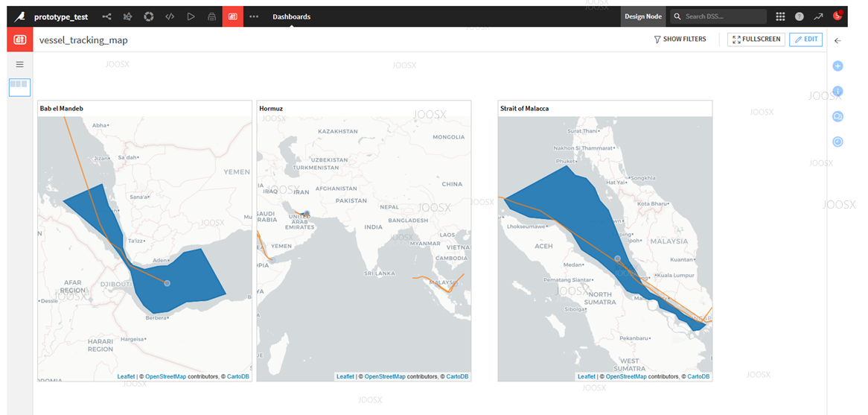Click the Dataiku bird logo
The height and width of the screenshot is (415, 868).
(20, 16)
